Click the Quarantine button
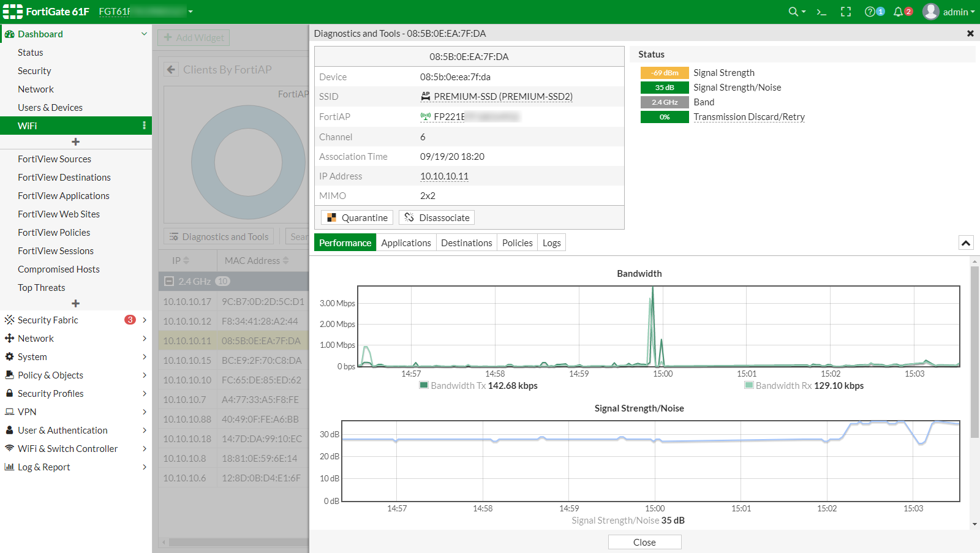Screen dimensions: 980x553 point(358,217)
